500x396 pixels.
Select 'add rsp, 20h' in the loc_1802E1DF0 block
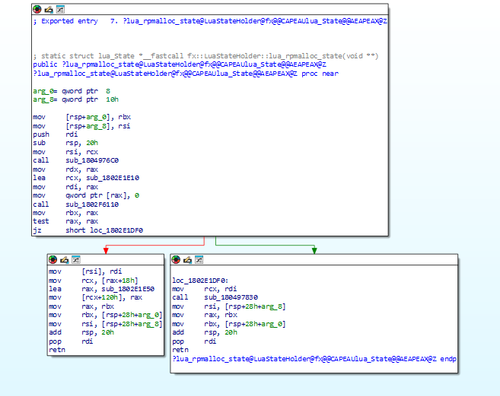click(204, 332)
